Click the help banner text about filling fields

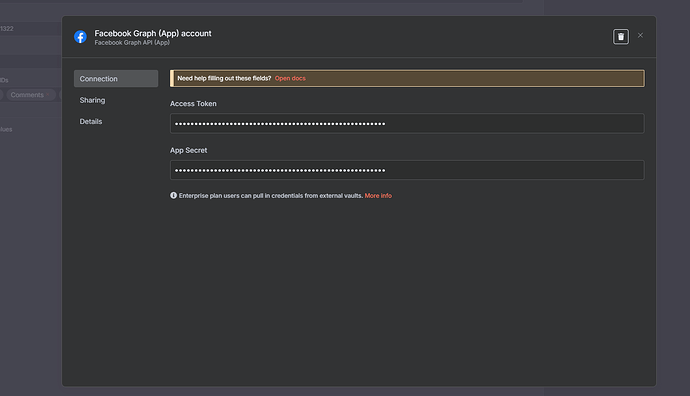224,78
